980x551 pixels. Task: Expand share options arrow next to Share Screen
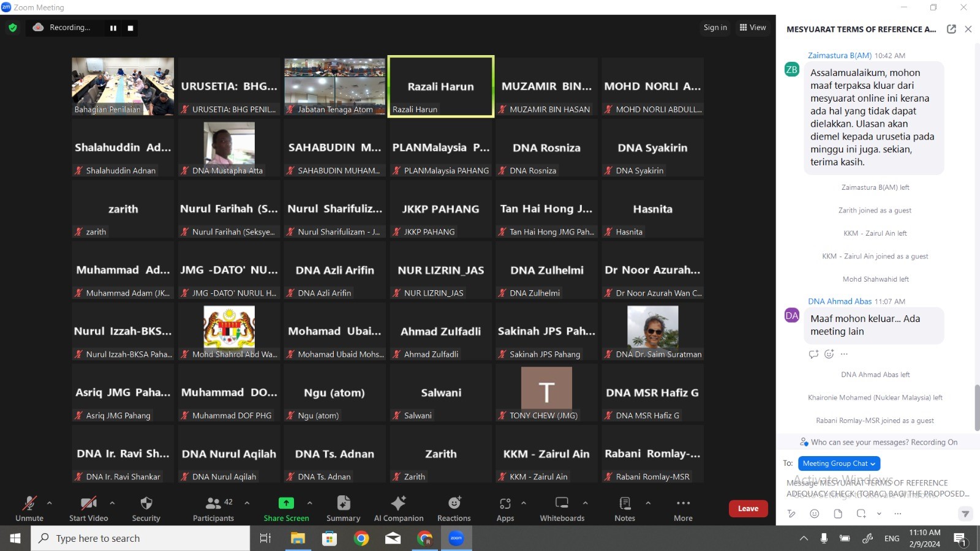point(310,503)
